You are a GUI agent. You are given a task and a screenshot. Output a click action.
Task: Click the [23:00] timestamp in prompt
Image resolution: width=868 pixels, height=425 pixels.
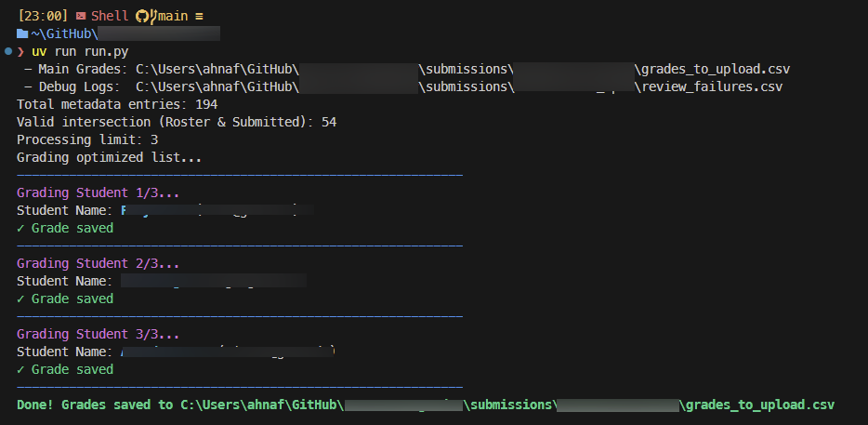click(42, 16)
